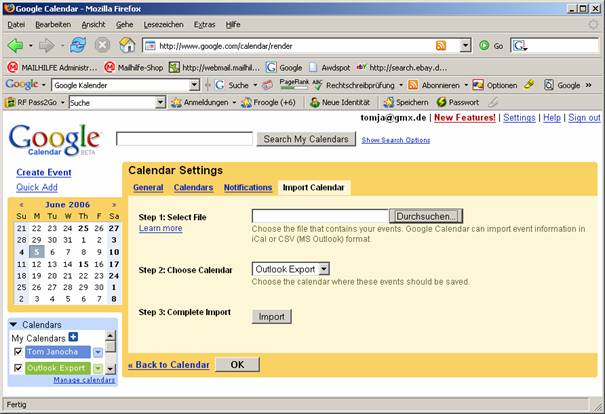The width and height of the screenshot is (605, 414).
Task: Click the file path input field
Action: (x=320, y=216)
